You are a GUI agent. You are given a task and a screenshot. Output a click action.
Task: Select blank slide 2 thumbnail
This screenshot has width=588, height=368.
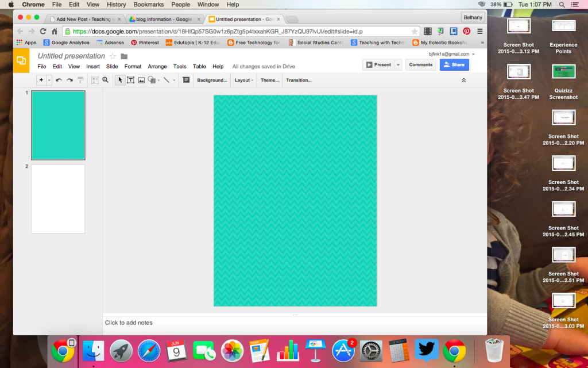pos(58,198)
